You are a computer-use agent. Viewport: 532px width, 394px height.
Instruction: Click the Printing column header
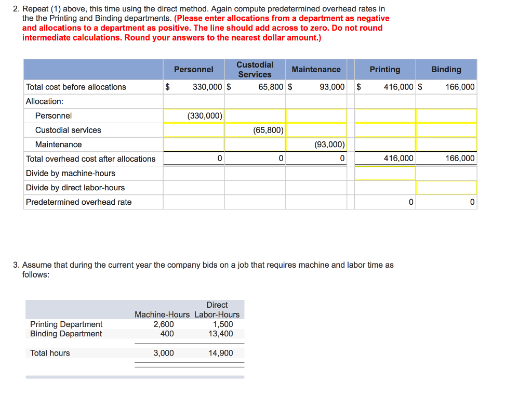pos(385,70)
